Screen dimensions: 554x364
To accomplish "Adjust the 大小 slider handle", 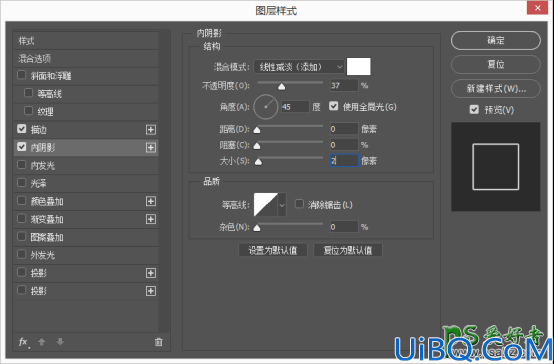I will 258,162.
